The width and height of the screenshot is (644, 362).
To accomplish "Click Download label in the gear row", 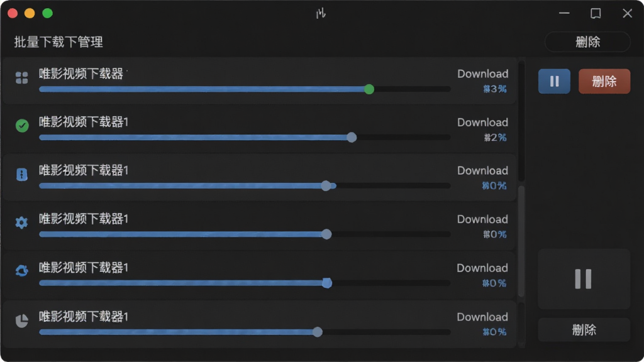I will coord(482,219).
